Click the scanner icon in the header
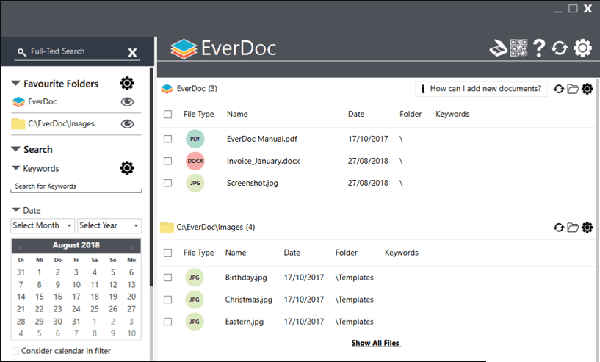600x362 pixels. pyautogui.click(x=497, y=48)
